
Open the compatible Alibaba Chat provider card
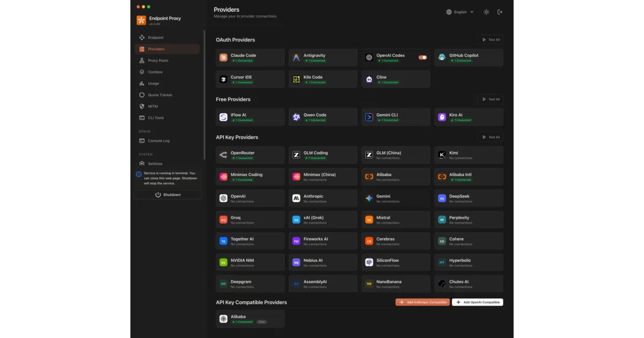250,319
